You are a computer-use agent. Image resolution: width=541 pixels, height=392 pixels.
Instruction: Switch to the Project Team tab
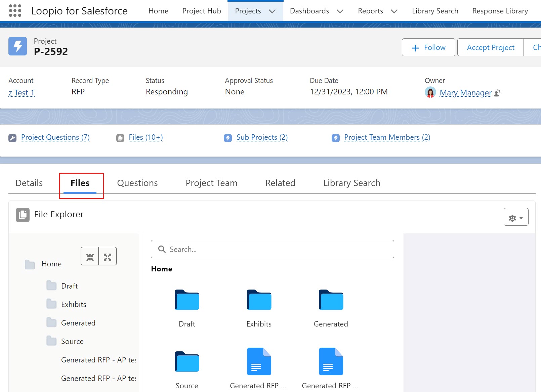[211, 183]
